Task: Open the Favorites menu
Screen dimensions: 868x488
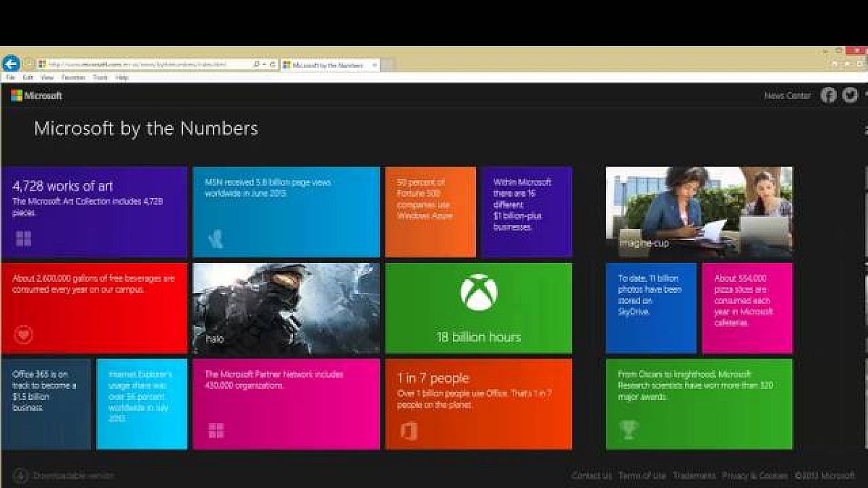Action: point(73,77)
